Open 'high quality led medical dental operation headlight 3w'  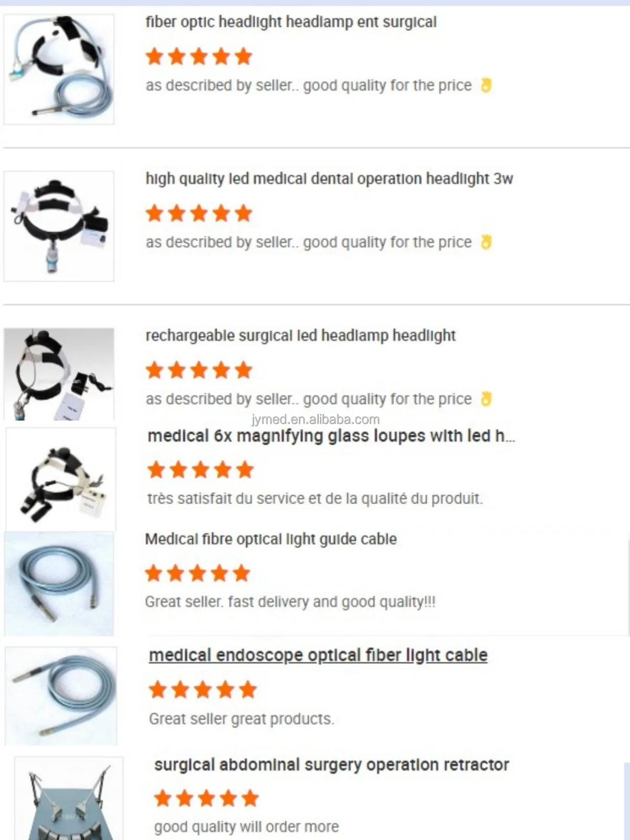pyautogui.click(x=329, y=179)
